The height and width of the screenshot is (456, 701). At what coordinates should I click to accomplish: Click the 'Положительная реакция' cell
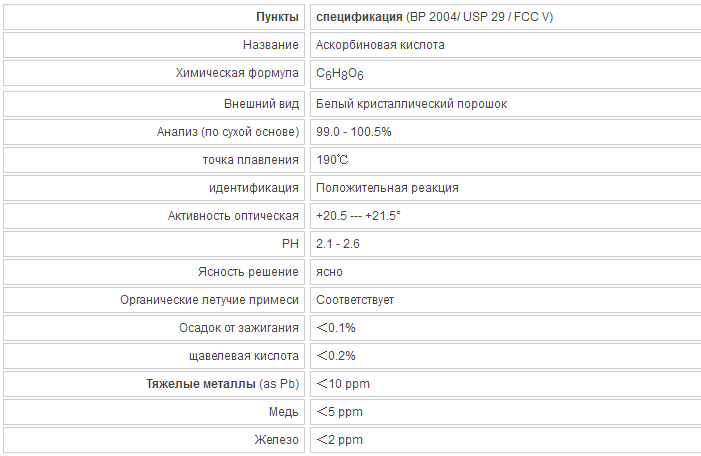coord(506,188)
